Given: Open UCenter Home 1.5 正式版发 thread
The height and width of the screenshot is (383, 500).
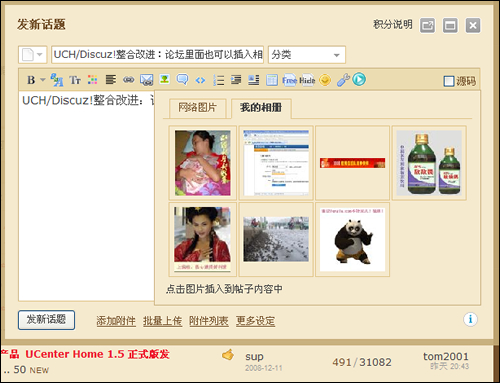Looking at the screenshot, I should 97,354.
